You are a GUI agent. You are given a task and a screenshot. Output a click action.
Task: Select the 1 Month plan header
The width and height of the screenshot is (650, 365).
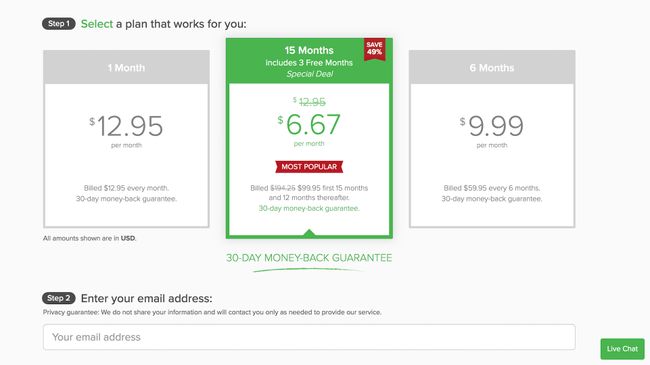click(x=126, y=68)
